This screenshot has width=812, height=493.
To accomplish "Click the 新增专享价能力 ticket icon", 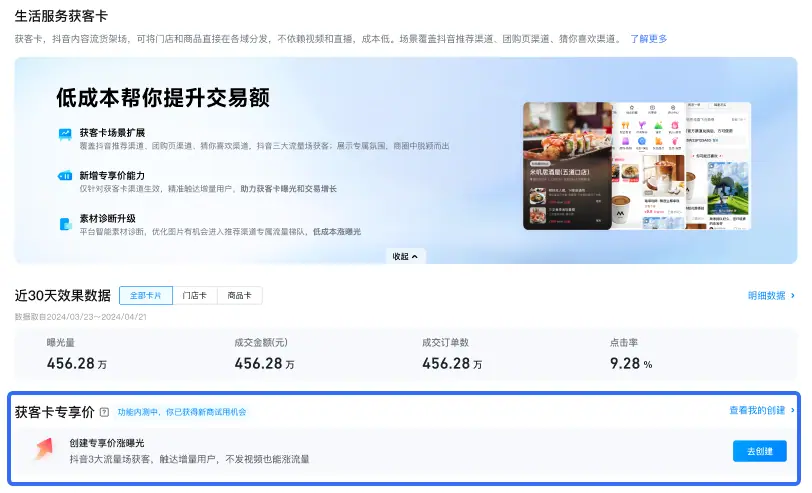I will (x=65, y=176).
